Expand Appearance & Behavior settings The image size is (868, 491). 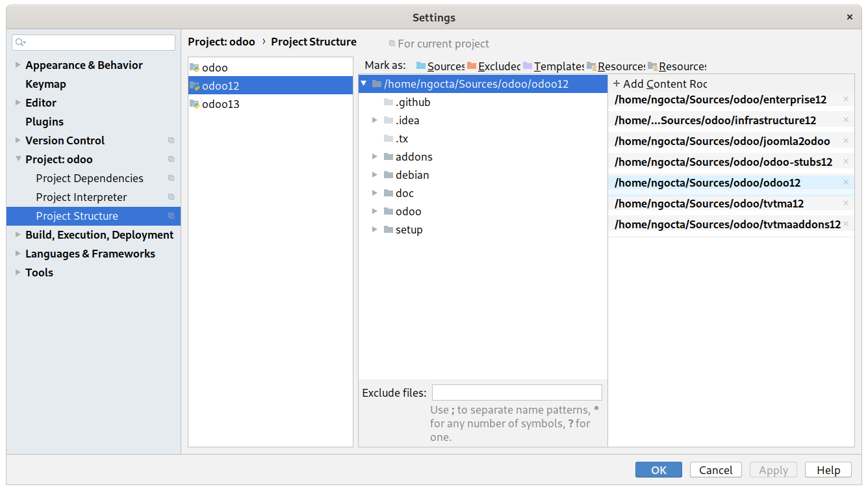(x=18, y=65)
